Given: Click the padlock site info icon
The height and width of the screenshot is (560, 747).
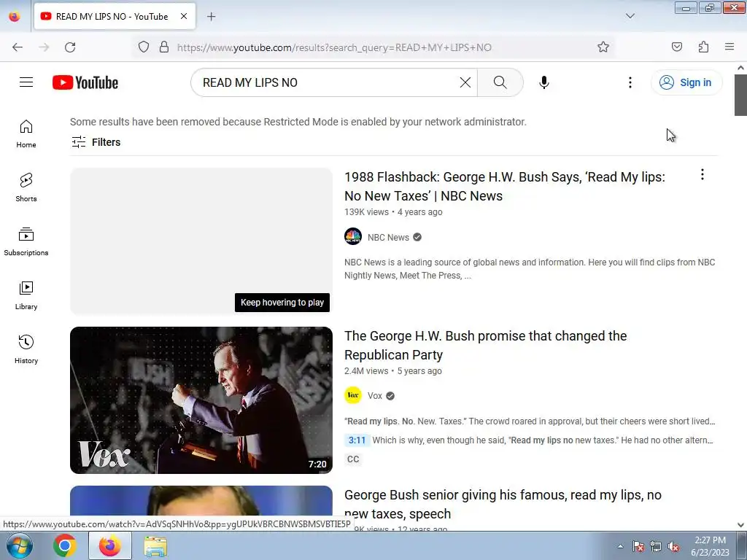Looking at the screenshot, I should pos(164,47).
